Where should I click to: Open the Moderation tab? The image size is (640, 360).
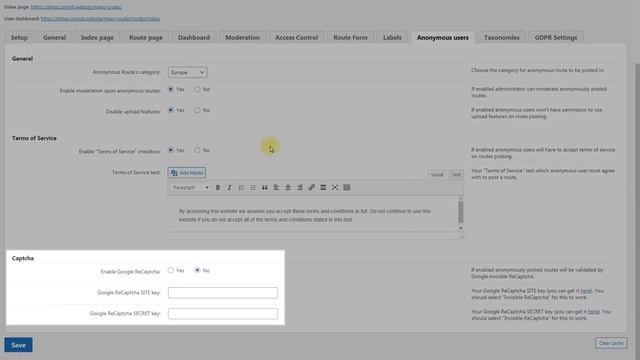pos(242,37)
